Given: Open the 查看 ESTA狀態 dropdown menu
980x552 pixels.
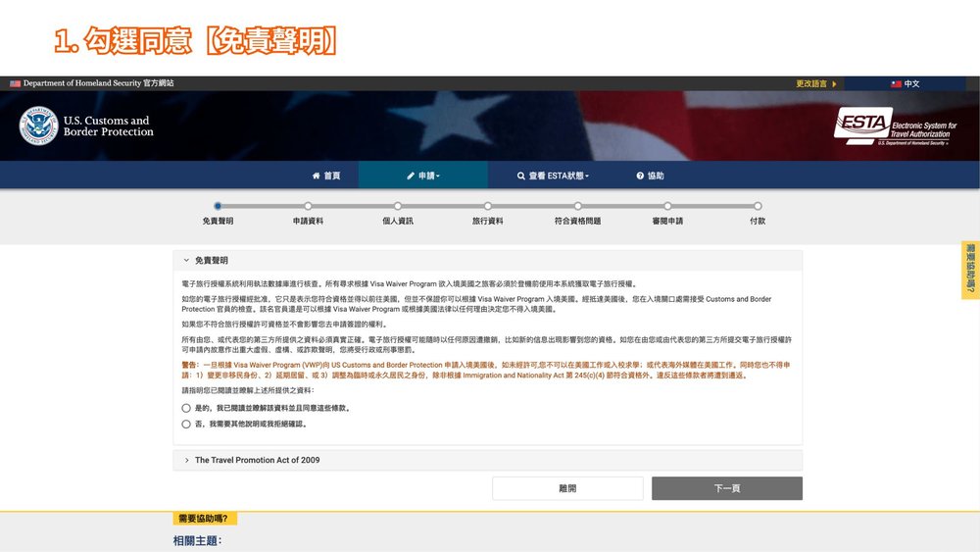Looking at the screenshot, I should [553, 176].
